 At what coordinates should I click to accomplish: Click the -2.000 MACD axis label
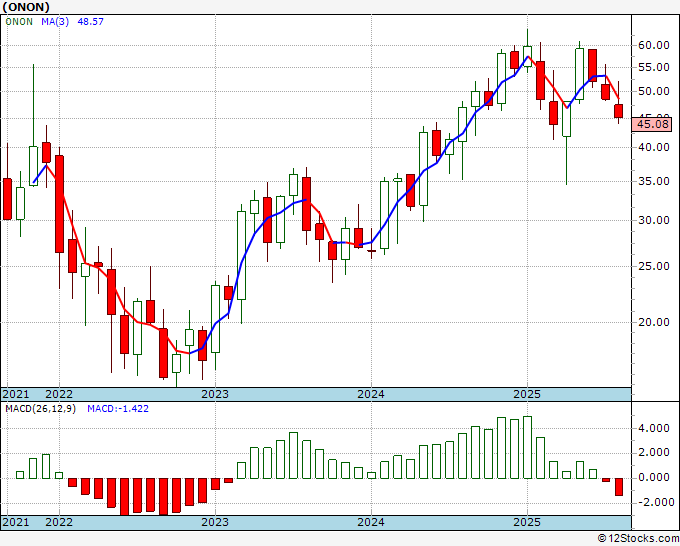coord(654,502)
